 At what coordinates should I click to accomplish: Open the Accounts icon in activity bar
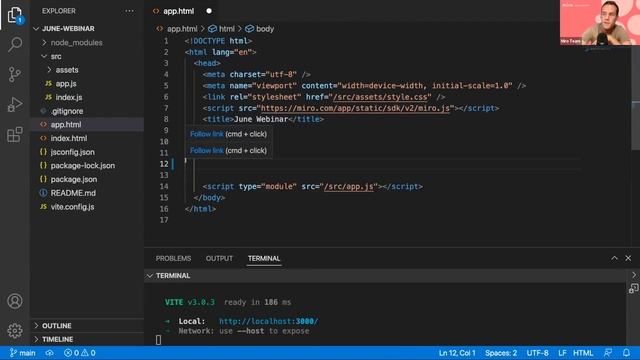point(15,301)
